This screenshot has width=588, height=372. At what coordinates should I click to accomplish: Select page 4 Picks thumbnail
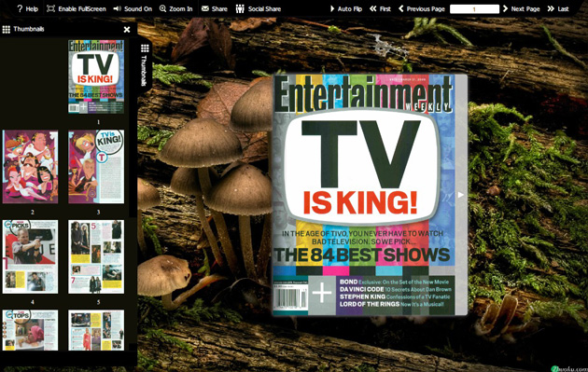pyautogui.click(x=31, y=256)
